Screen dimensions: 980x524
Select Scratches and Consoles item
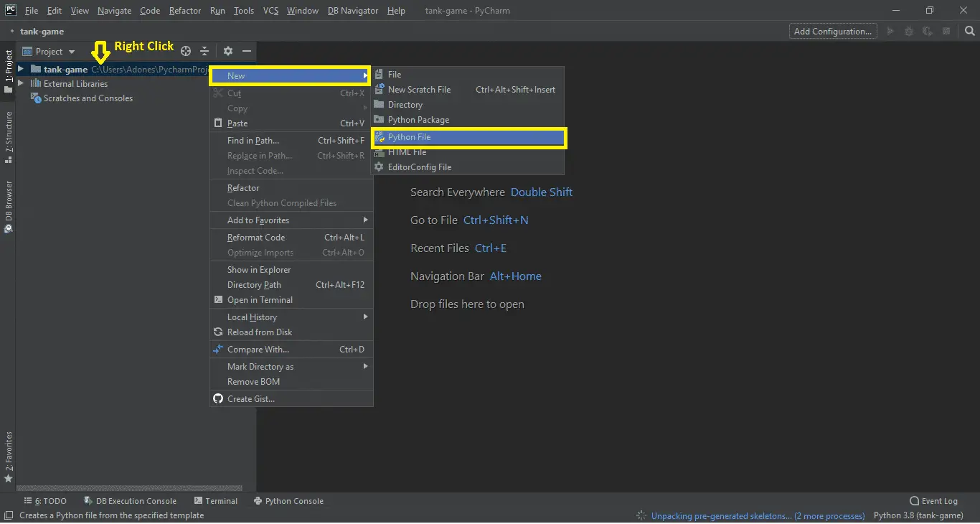coord(88,98)
